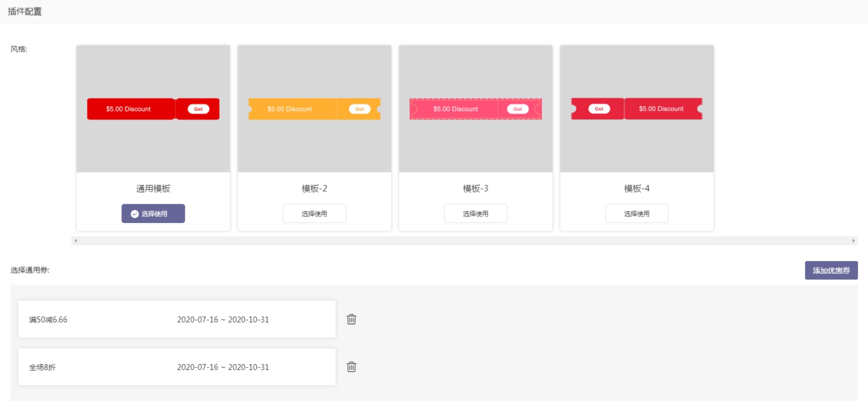Click the red $5.00 Discount preview in 通用模板
The height and width of the screenshot is (408, 868).
(x=129, y=109)
